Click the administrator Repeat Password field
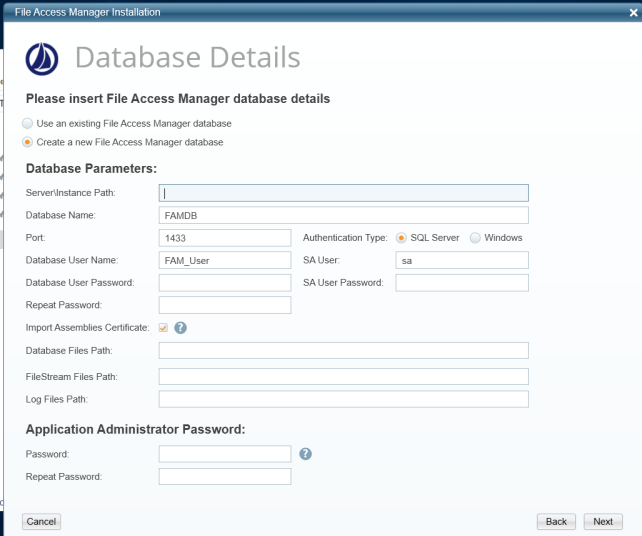This screenshot has width=642, height=536. pos(225,477)
